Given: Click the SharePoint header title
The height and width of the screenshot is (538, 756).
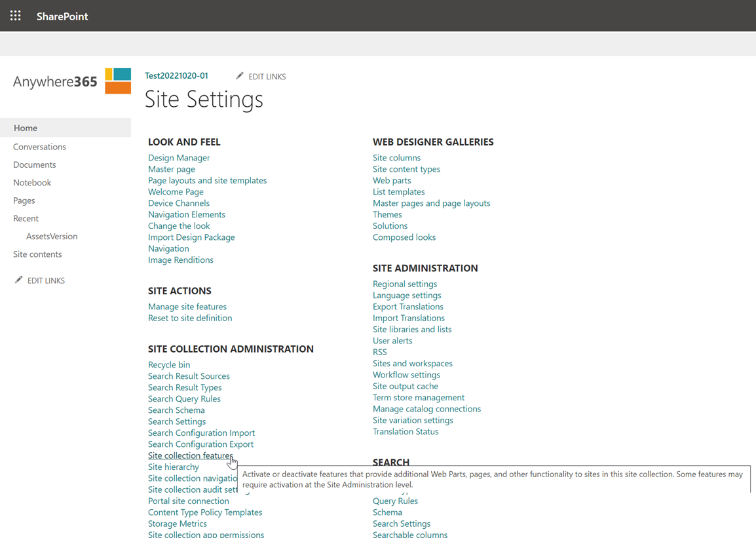Looking at the screenshot, I should 62,16.
